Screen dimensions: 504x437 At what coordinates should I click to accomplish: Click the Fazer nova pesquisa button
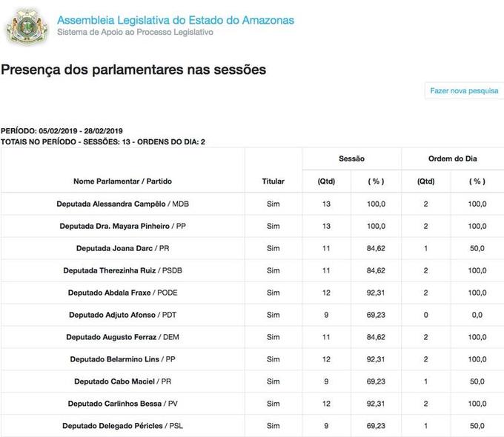tap(464, 90)
